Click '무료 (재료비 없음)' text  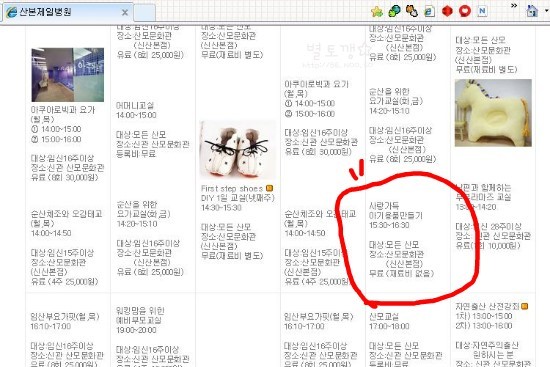[x=401, y=273]
